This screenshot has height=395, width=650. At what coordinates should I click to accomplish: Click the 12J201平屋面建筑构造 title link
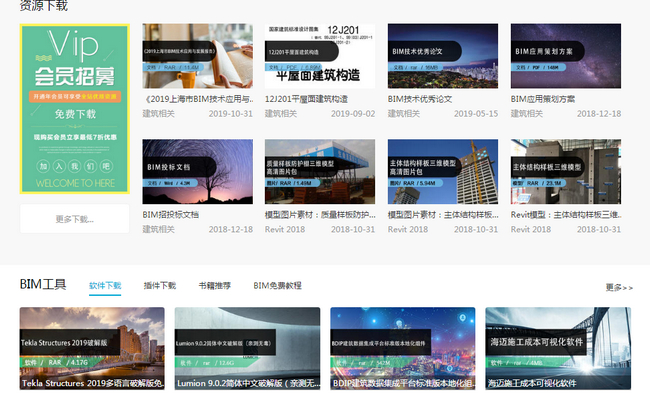coord(306,99)
